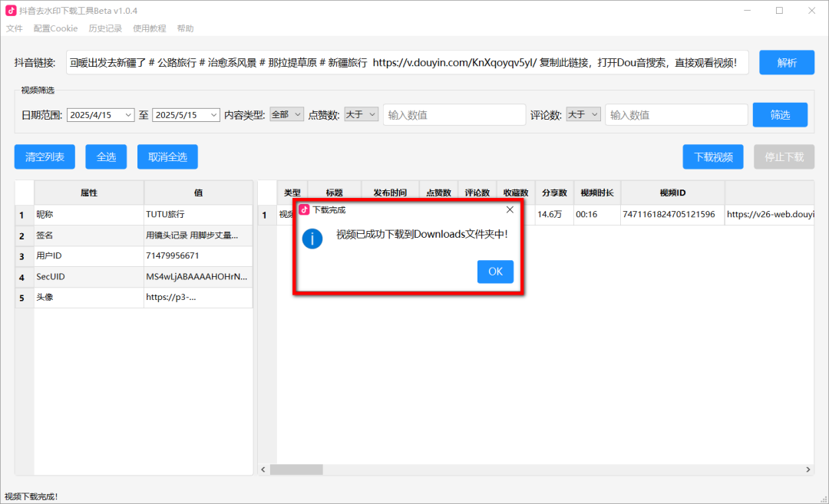Image resolution: width=829 pixels, height=504 pixels.
Task: Select the https://p3- avatar URL cell
Action: point(198,297)
